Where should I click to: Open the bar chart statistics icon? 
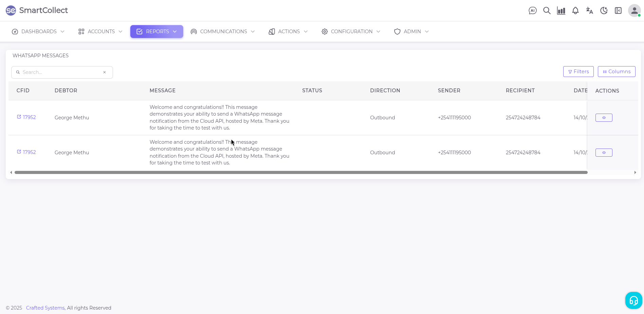click(x=561, y=11)
